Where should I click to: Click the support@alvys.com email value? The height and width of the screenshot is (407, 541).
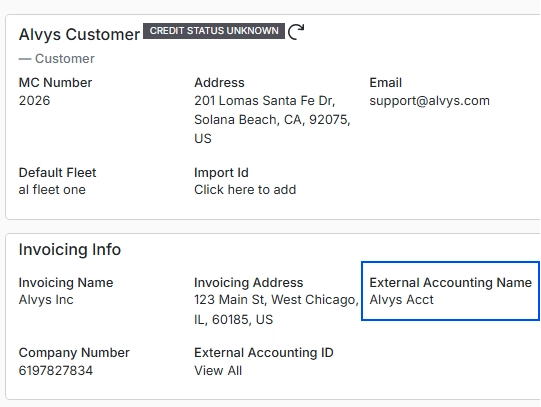430,101
